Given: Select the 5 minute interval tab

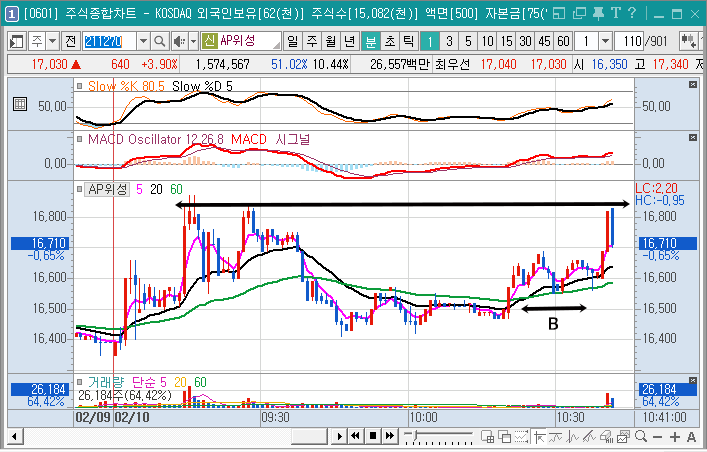Looking at the screenshot, I should point(468,42).
